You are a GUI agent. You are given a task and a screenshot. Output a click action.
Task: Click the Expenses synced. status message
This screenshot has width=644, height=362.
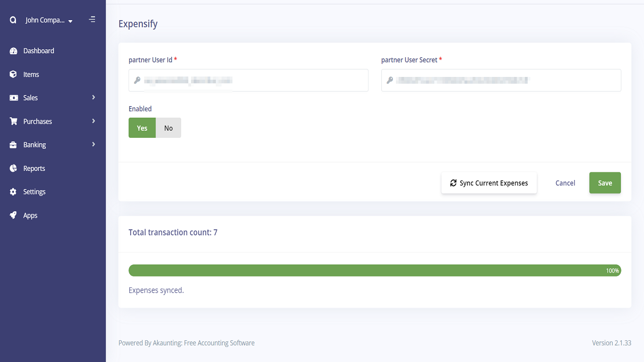point(156,290)
